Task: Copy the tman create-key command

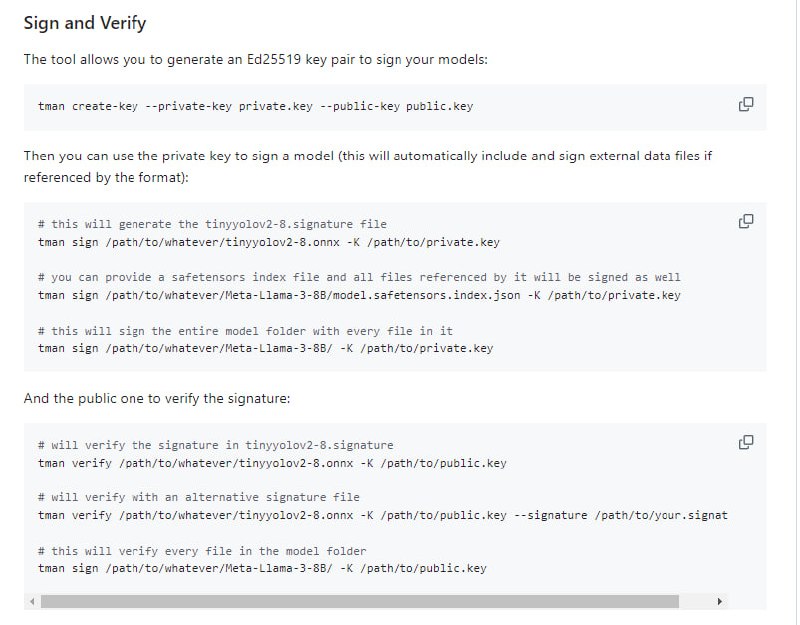Action: pyautogui.click(x=745, y=104)
